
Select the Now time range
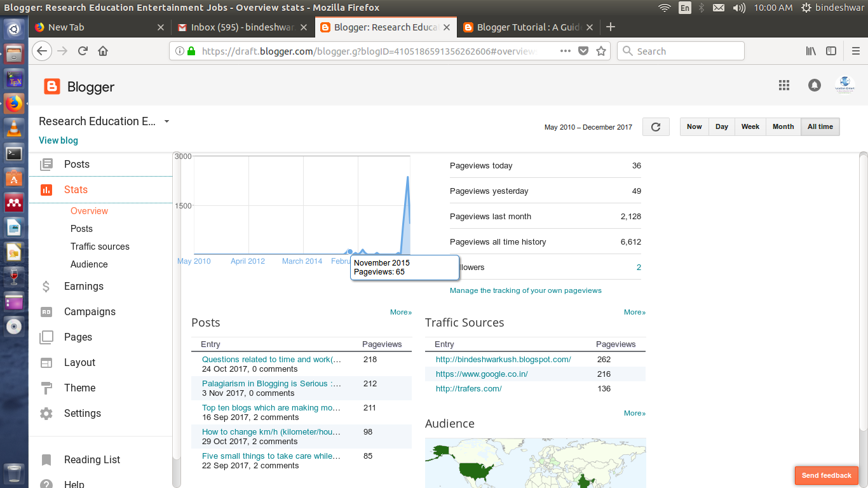694,127
